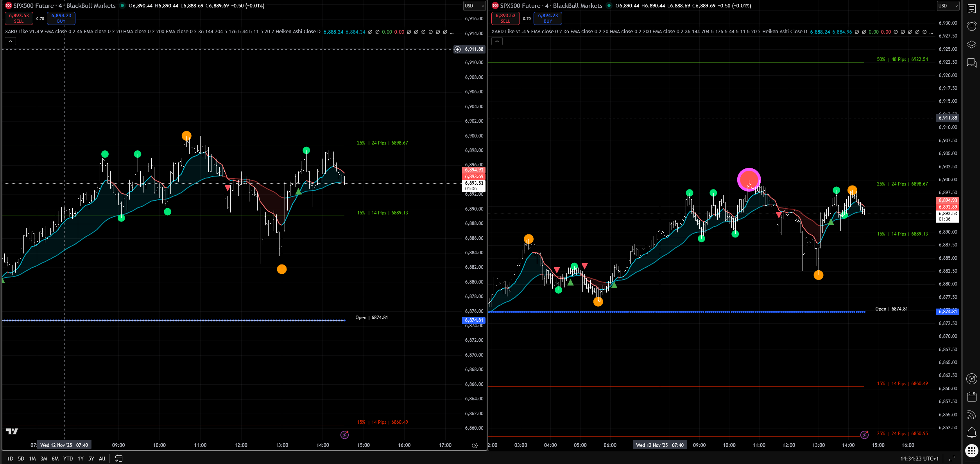Open the Economic Calendar sidebar icon

click(971, 397)
